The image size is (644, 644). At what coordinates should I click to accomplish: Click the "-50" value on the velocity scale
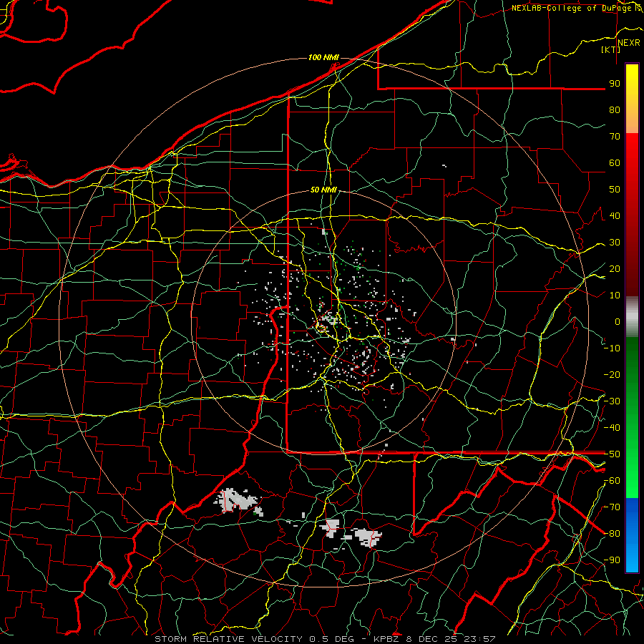point(612,454)
